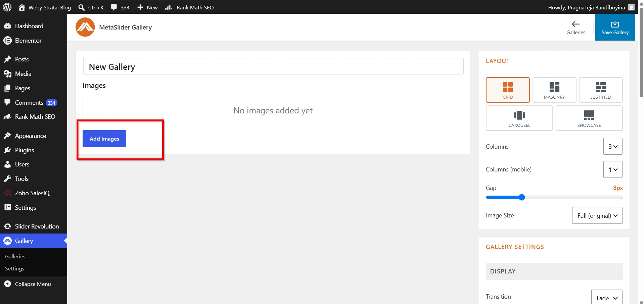The image size is (644, 304).
Task: Save the gallery
Action: click(x=615, y=27)
